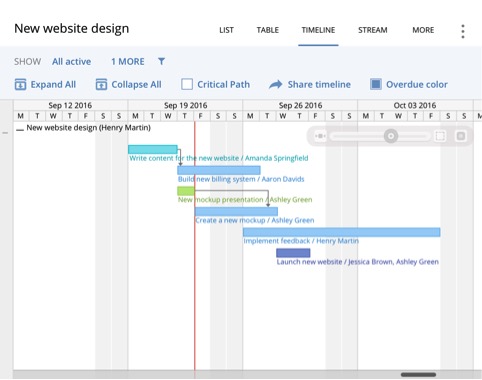Switch to the STREAM tab
The width and height of the screenshot is (482, 380).
point(373,30)
